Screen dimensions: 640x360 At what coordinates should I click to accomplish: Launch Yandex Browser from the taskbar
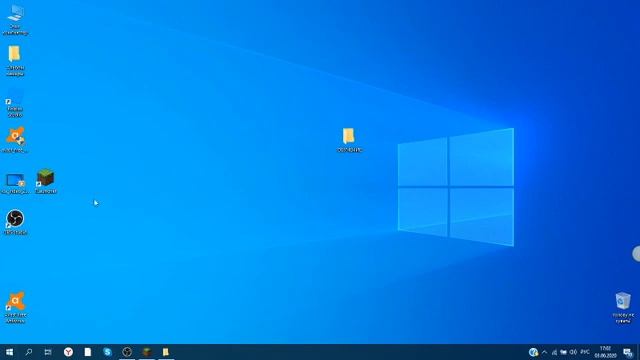pyautogui.click(x=68, y=352)
